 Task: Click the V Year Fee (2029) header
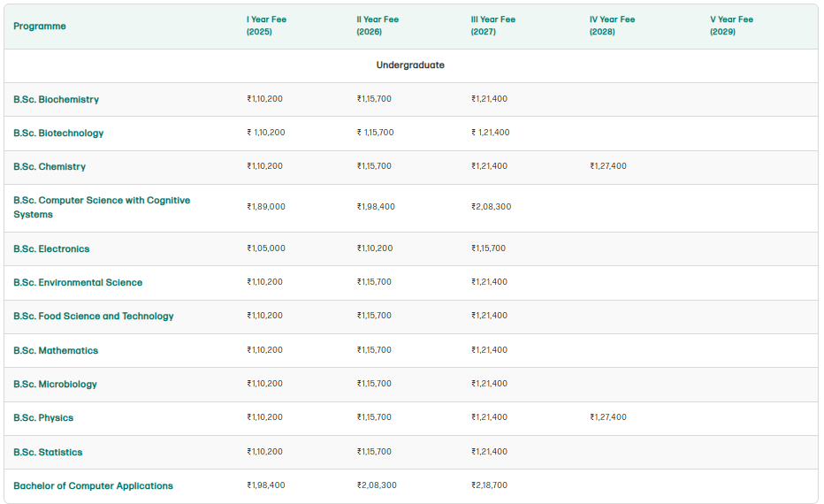(x=731, y=26)
